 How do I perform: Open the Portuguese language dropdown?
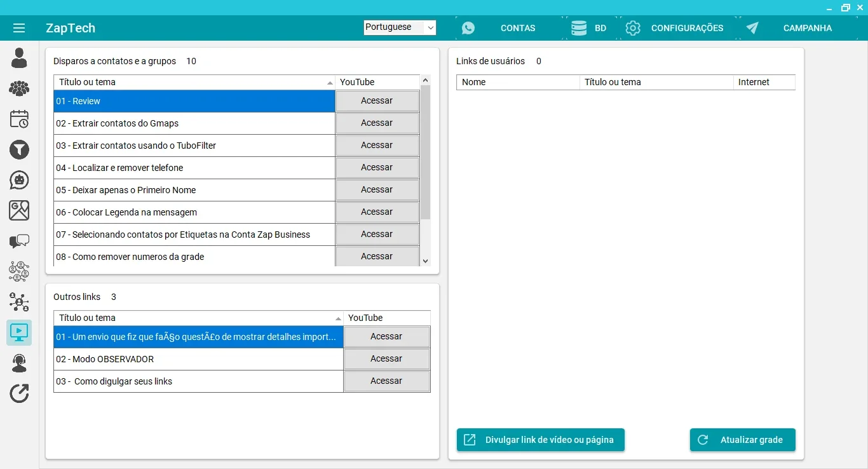[x=400, y=27]
